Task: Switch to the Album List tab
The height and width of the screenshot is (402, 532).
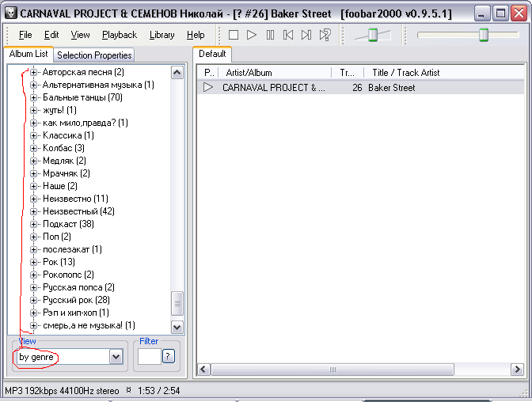Action: click(x=28, y=54)
